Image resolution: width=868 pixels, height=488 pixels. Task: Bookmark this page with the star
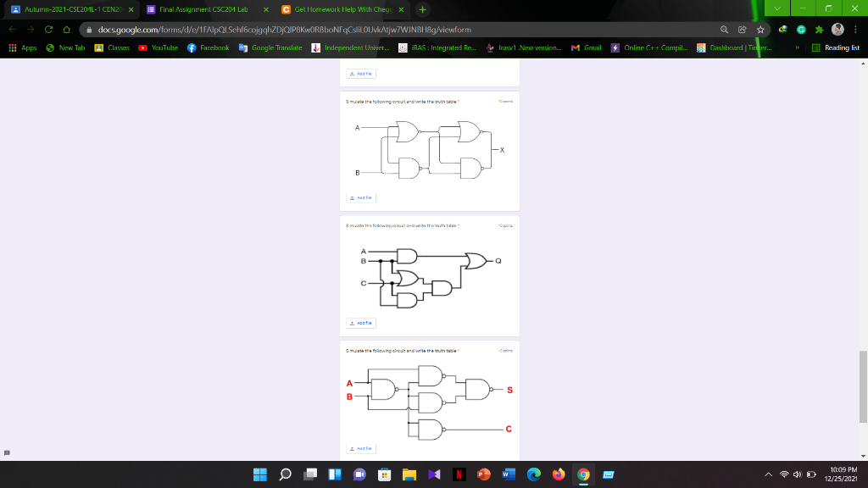click(760, 30)
